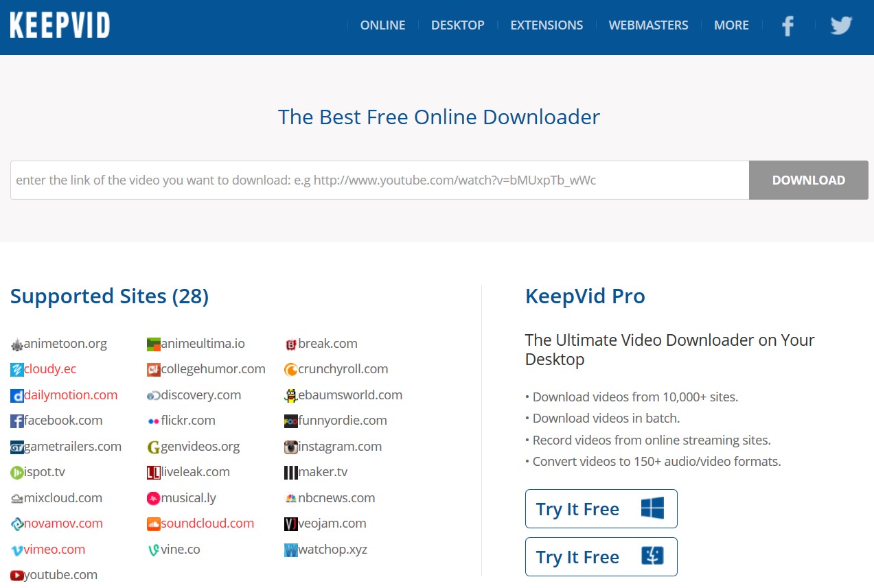Click the collegehumor.com site icon
Screen dimensions: 874x588
[154, 370]
